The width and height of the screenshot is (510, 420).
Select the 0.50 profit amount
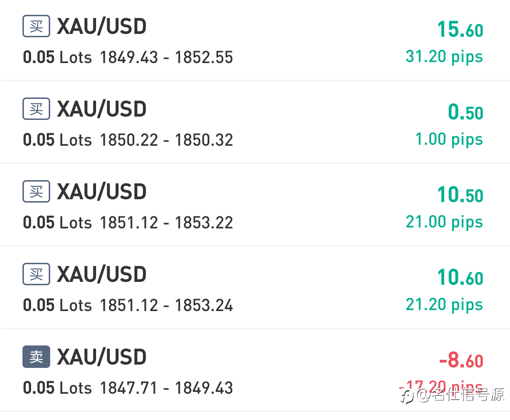466,112
